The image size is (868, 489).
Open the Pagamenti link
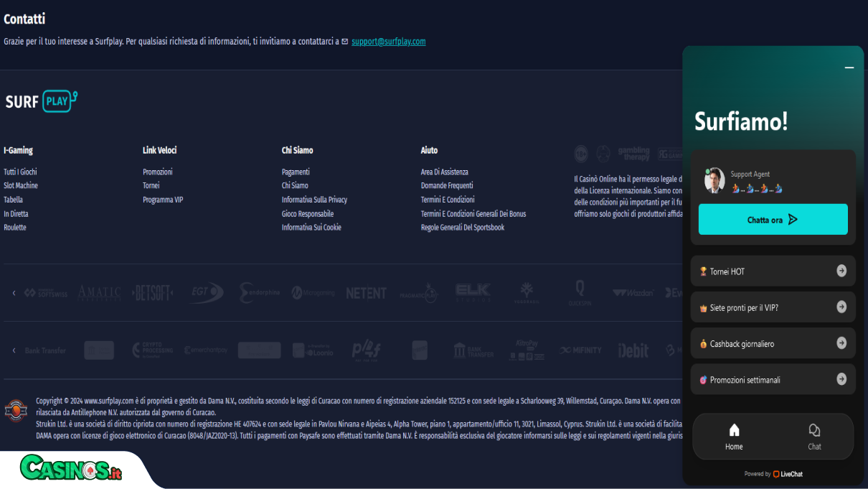[x=296, y=172]
